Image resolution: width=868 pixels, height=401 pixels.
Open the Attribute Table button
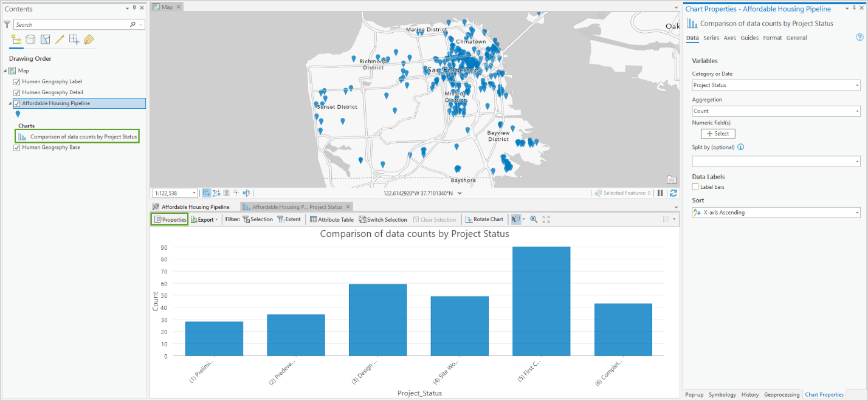click(x=332, y=219)
